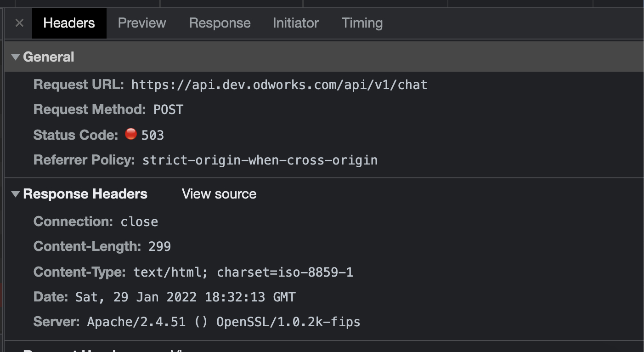Switch to the Initiator tab

[x=295, y=23]
